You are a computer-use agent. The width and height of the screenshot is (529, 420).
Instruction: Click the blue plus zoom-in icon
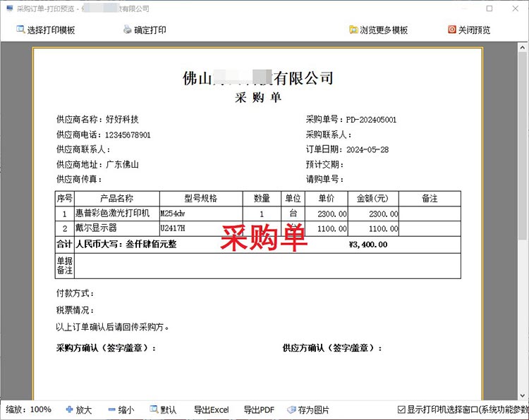point(69,409)
